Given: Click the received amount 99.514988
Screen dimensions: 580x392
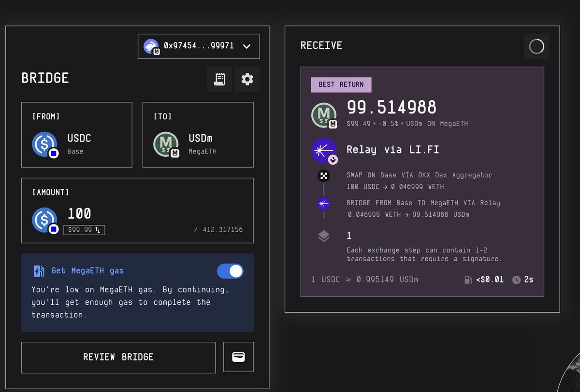Looking at the screenshot, I should (391, 107).
